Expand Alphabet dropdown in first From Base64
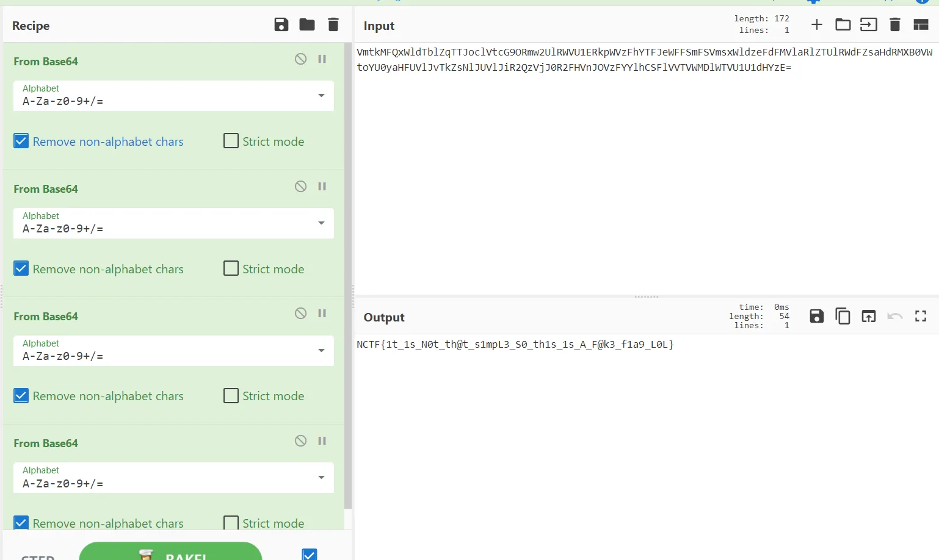Image resolution: width=939 pixels, height=560 pixels. click(321, 96)
